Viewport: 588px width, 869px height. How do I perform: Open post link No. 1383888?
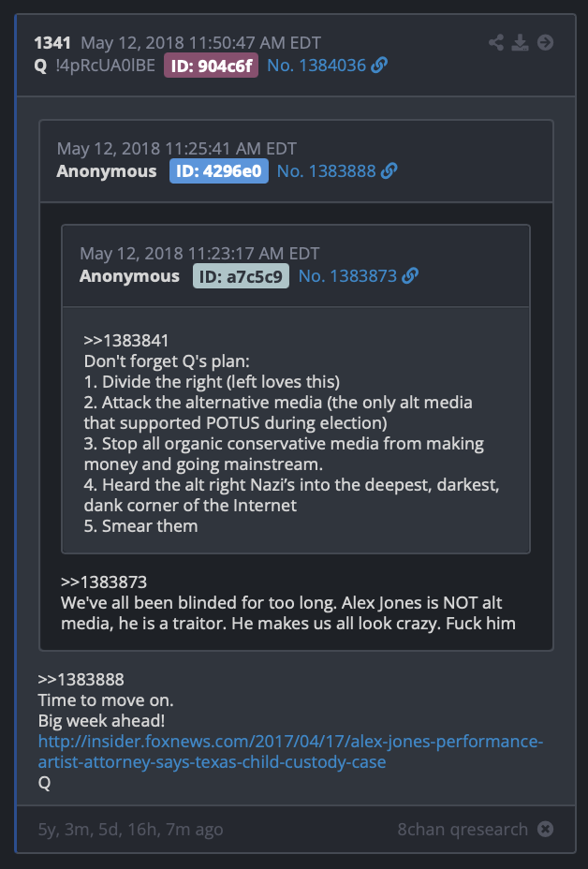pos(327,171)
